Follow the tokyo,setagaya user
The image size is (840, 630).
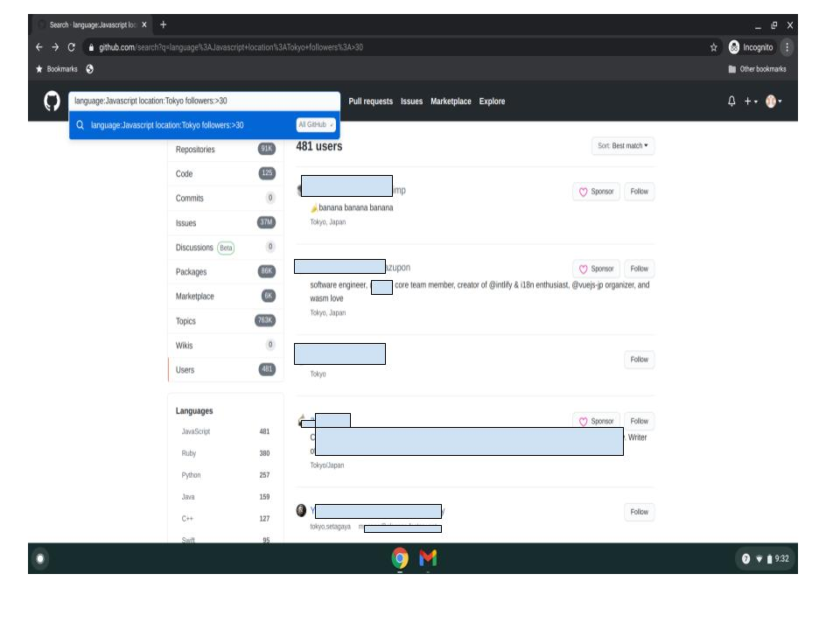click(639, 512)
